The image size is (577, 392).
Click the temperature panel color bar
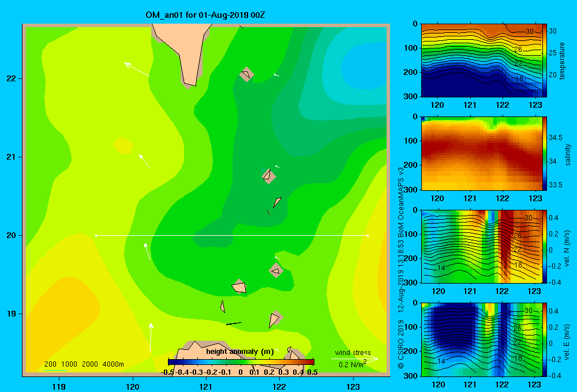coord(545,61)
